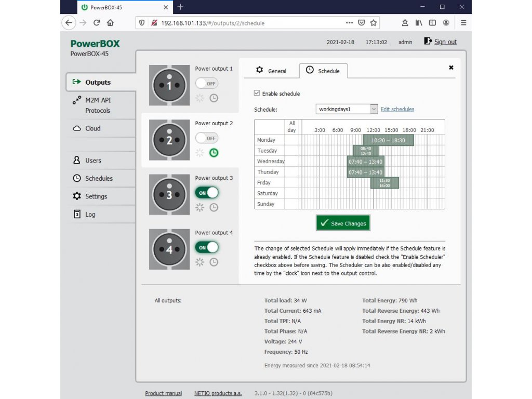The width and height of the screenshot is (532, 399).
Task: Select Monday 10:20 – 18:30 schedule block
Action: coord(388,140)
